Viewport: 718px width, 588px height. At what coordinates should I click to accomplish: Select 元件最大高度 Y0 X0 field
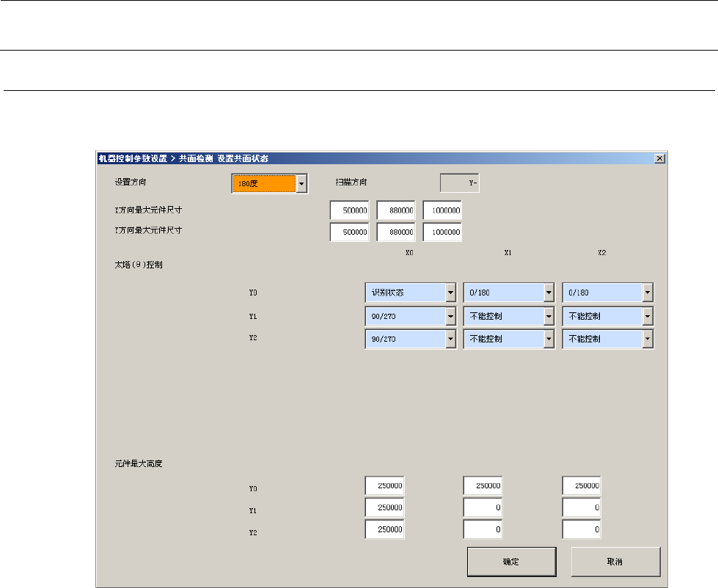click(384, 485)
